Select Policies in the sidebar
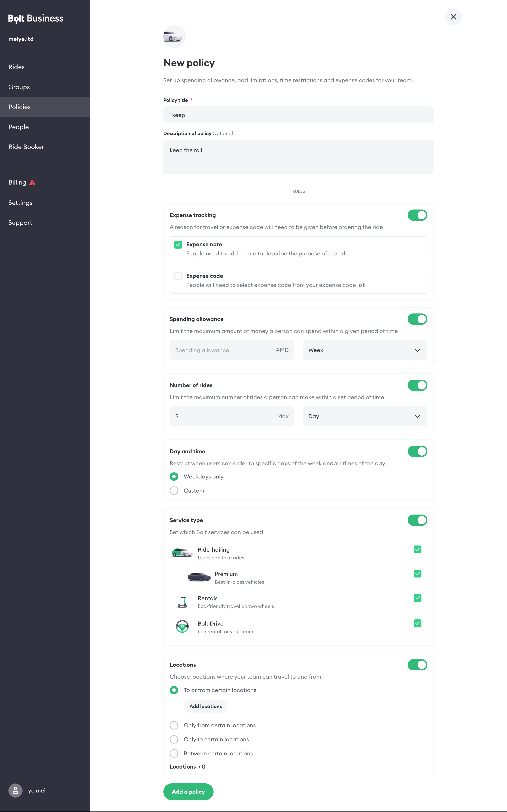The image size is (507, 812). tap(45, 107)
